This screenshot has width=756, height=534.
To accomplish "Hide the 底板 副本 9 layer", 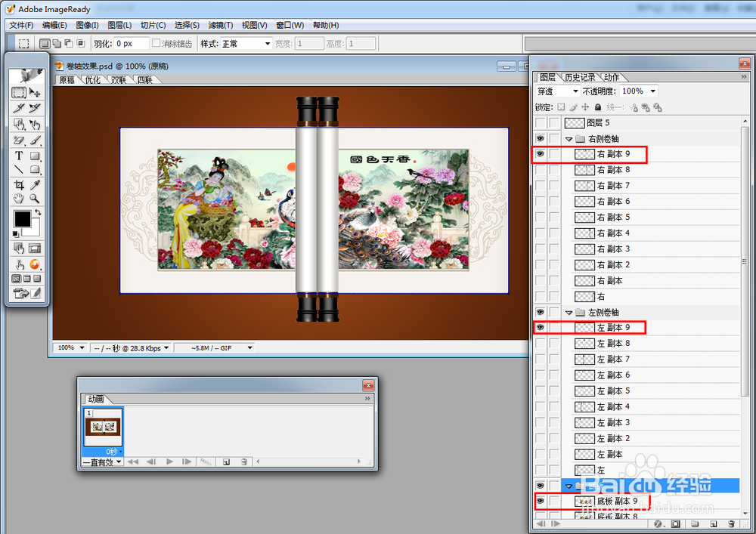I will click(540, 502).
